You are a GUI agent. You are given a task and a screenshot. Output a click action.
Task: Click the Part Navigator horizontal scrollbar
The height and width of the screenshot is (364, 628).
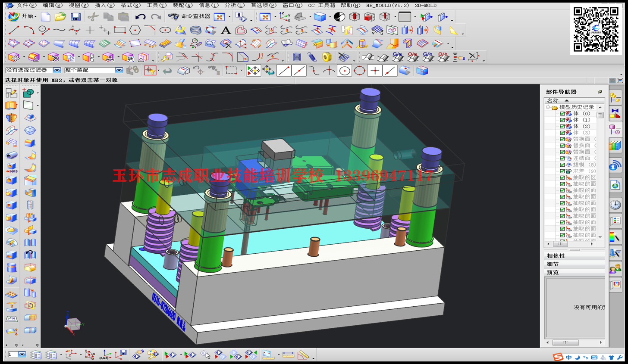570,244
